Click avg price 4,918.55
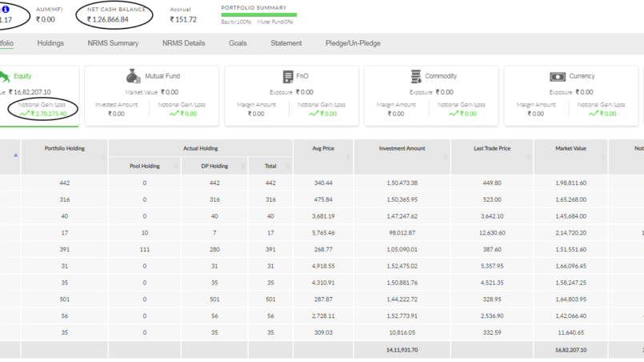This screenshot has width=644, height=362. [x=323, y=266]
